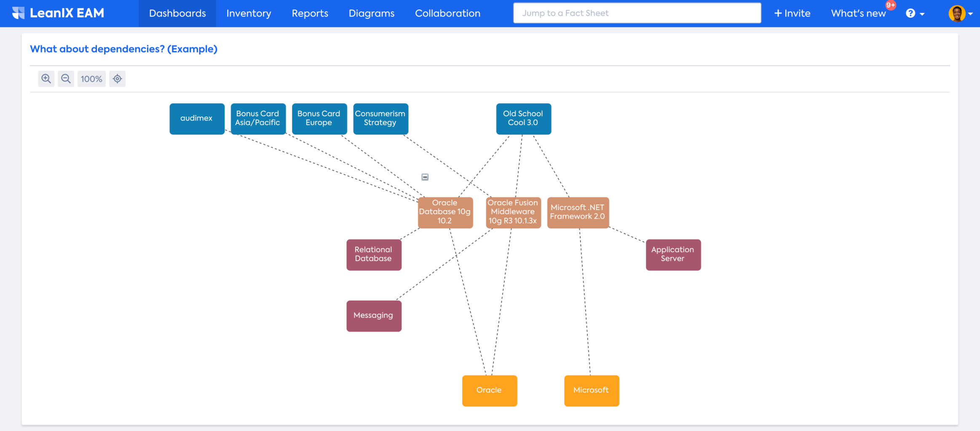
Task: Open the Collaboration menu
Action: [x=447, y=13]
